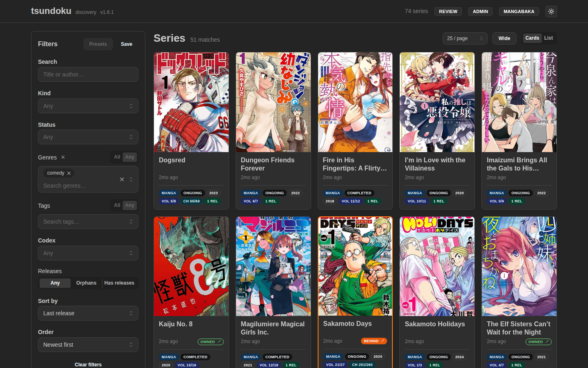Focus the Search genres input
Screen dimensions: 588x368
point(78,186)
